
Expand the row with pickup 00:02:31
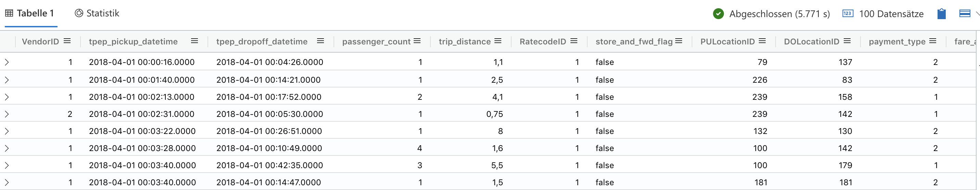[x=7, y=114]
